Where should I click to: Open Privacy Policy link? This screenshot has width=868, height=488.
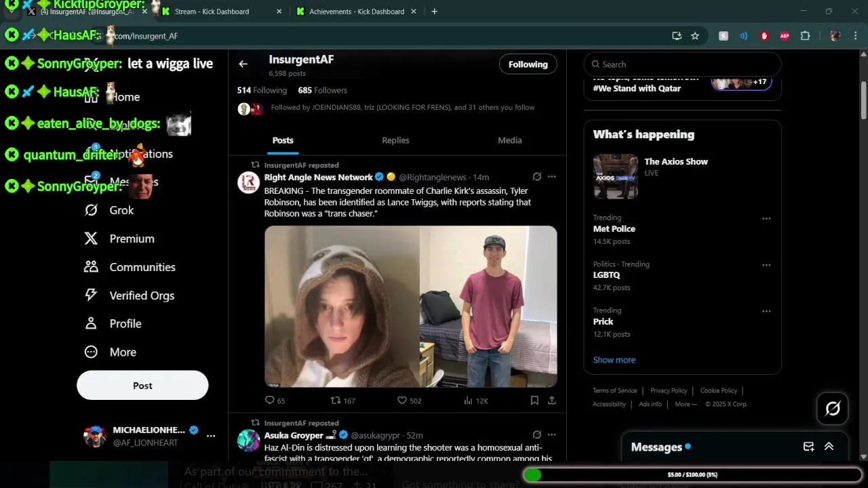click(x=669, y=390)
